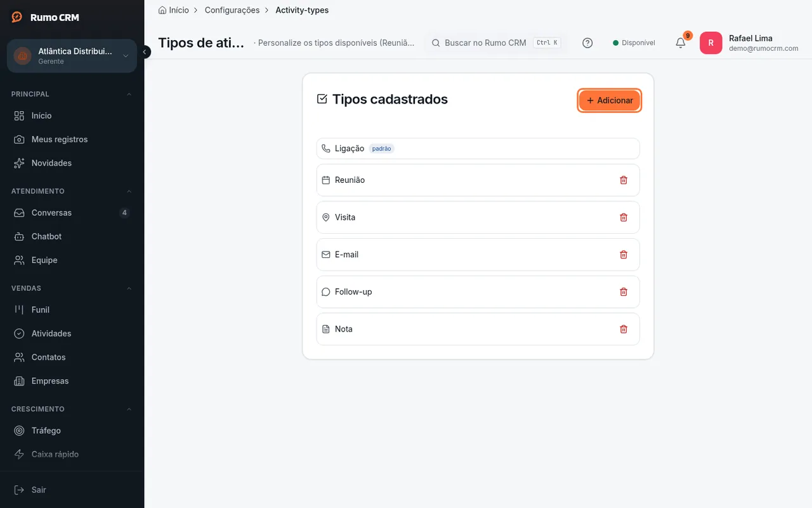Open Meus registros
The width and height of the screenshot is (812, 508).
(72, 139)
